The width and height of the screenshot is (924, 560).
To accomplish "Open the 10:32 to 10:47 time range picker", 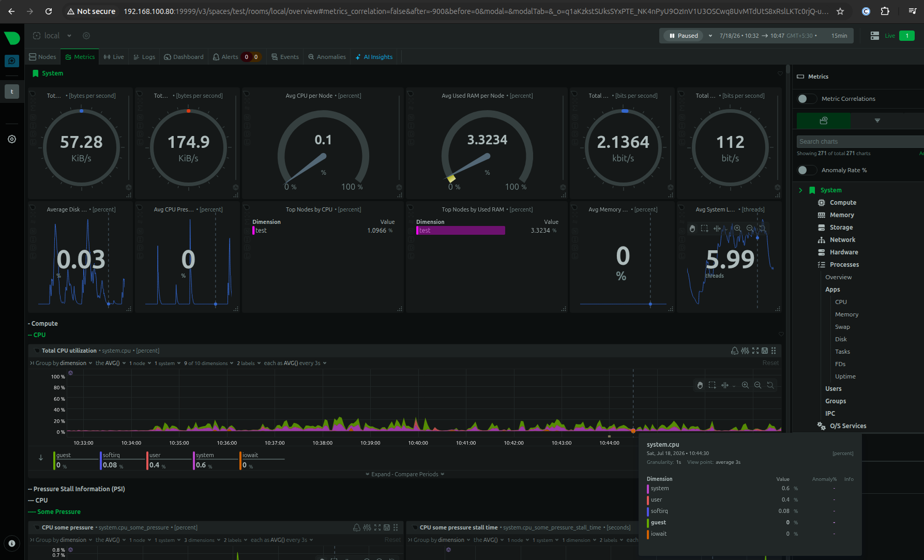I will (x=768, y=36).
